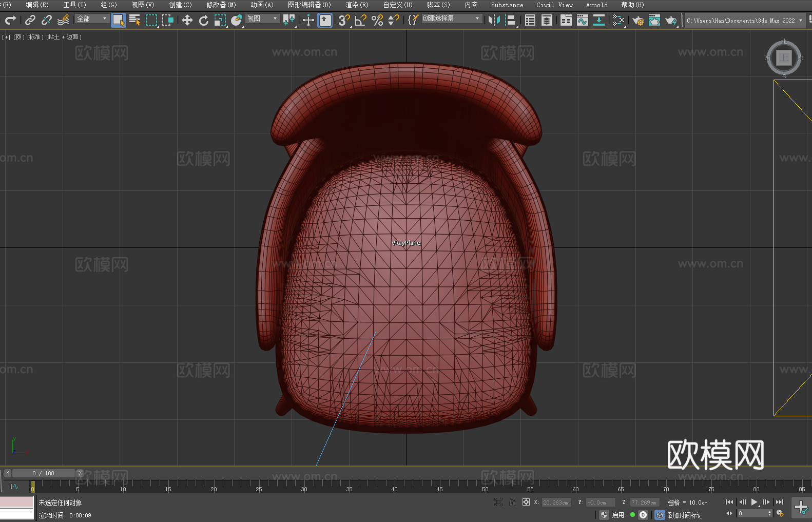Toggle Layer Explorer icon
The width and height of the screenshot is (812, 522).
tap(547, 20)
